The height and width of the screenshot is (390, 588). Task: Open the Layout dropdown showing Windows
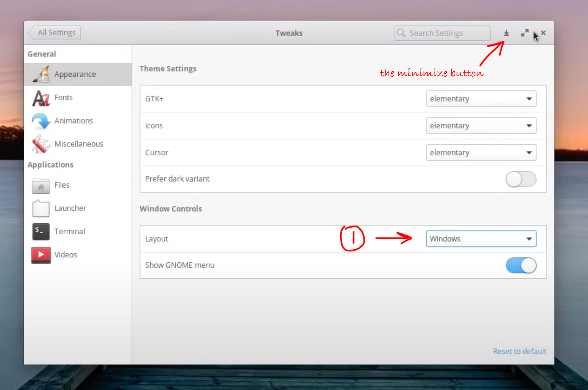coord(481,239)
